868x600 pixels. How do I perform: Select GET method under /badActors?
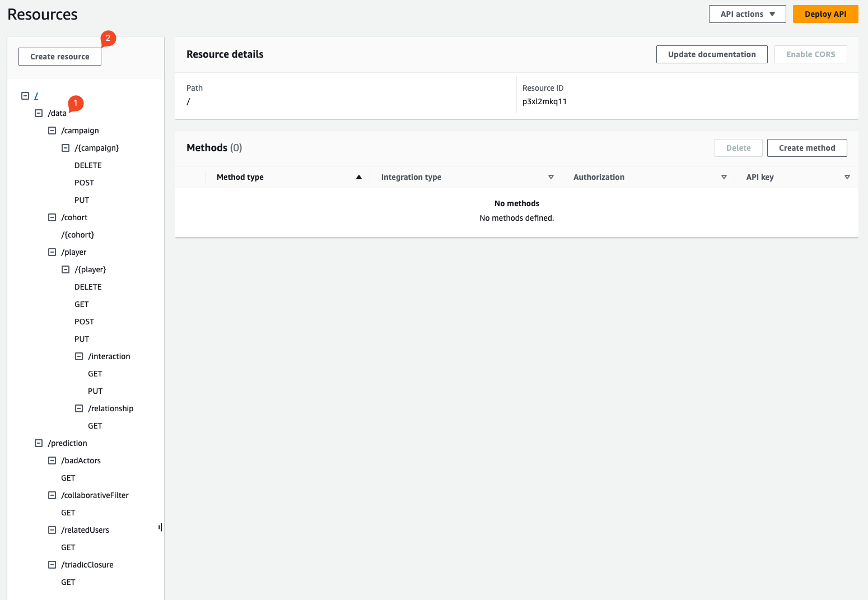[68, 478]
